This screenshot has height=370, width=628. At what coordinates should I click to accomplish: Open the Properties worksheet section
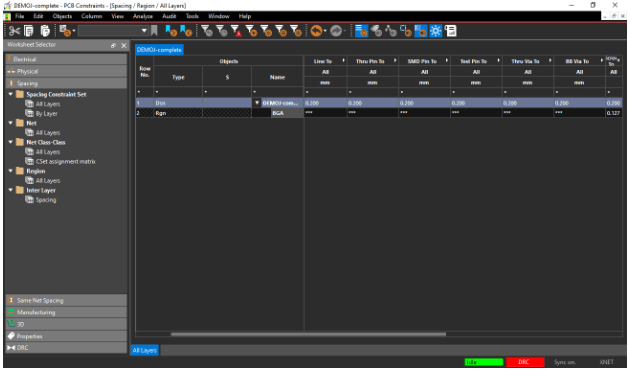click(66, 336)
